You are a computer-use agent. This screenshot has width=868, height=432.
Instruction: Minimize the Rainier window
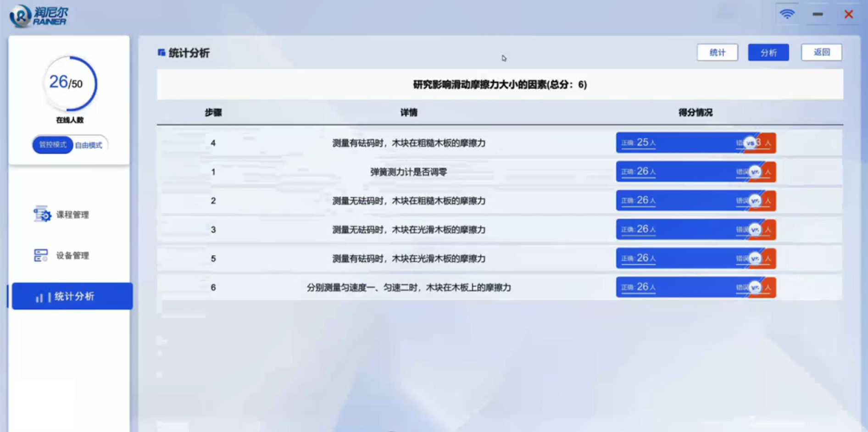pyautogui.click(x=818, y=14)
